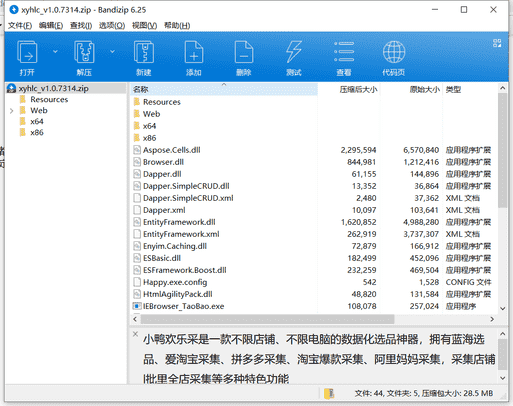Select Resources folder in file list
The image size is (513, 406).
pyautogui.click(x=162, y=102)
